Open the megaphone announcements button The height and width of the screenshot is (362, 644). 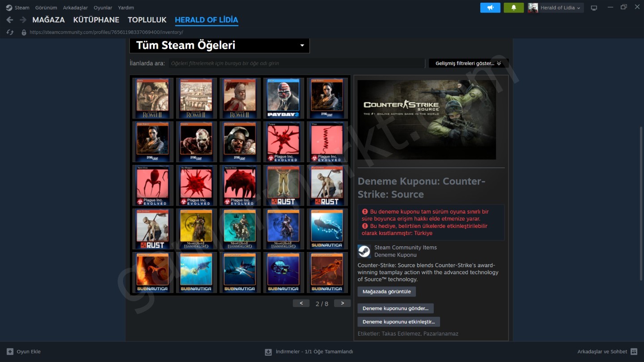tap(490, 8)
